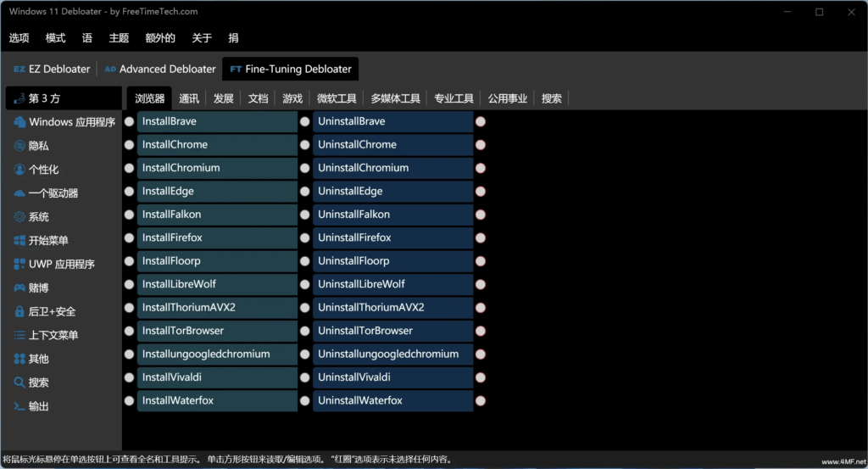The width and height of the screenshot is (868, 469).
Task: Select the radio button for InstallChrome
Action: pos(130,145)
